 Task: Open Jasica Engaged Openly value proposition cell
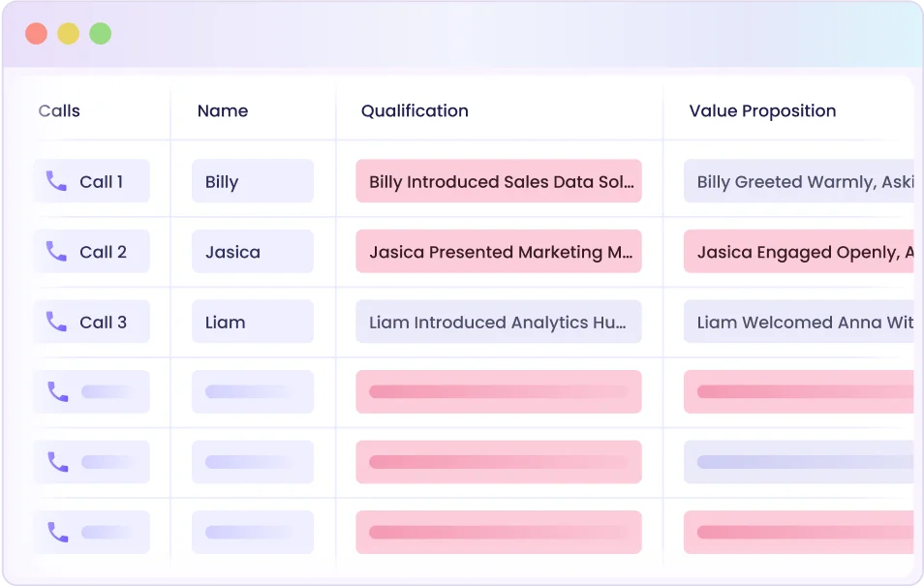click(800, 252)
